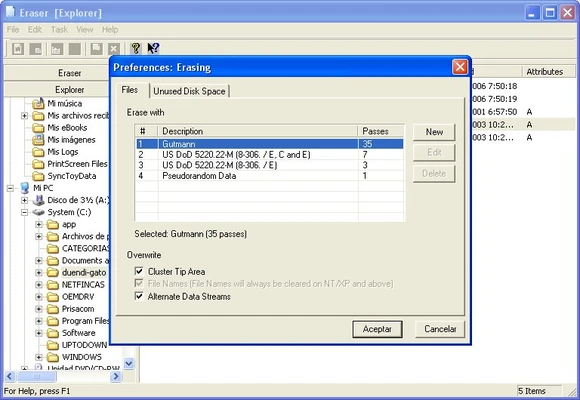
Task: Click the NETFINCAS folder icon
Action: pos(53,285)
